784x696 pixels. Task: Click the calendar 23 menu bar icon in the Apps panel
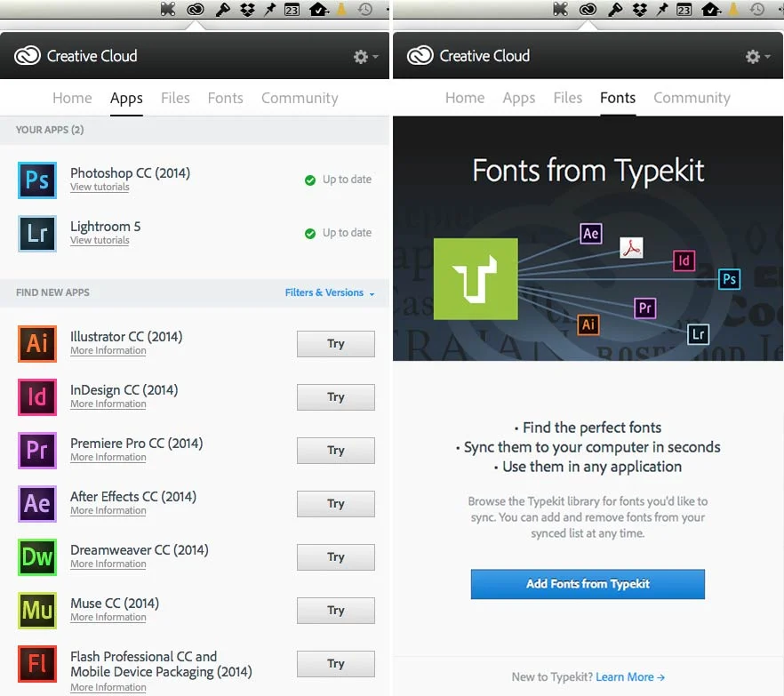tap(292, 9)
